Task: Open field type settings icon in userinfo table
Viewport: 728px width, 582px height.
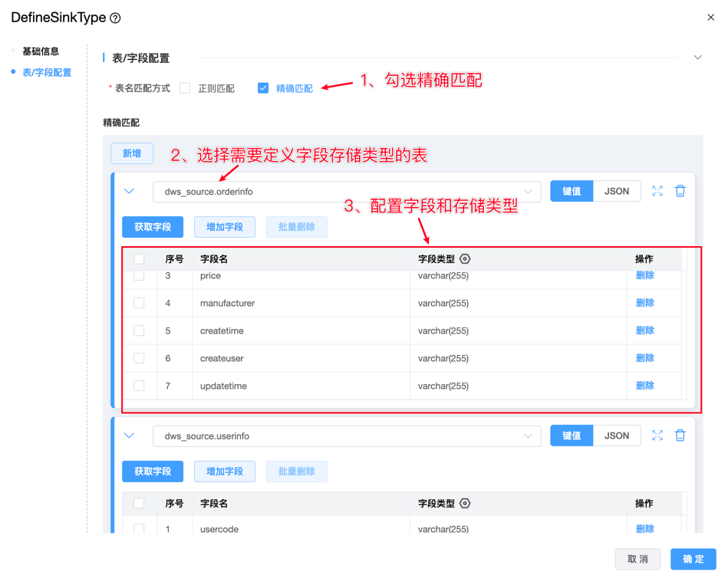Action: point(465,504)
